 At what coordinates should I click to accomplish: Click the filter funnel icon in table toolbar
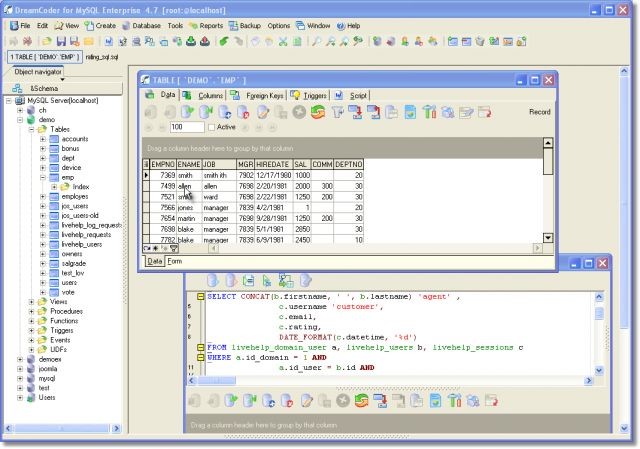336,112
